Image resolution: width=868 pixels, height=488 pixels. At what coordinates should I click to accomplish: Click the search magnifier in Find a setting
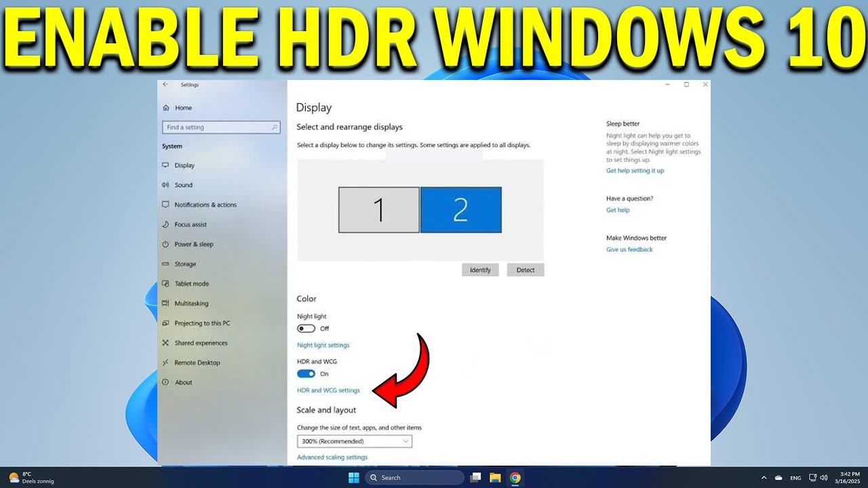(x=275, y=127)
